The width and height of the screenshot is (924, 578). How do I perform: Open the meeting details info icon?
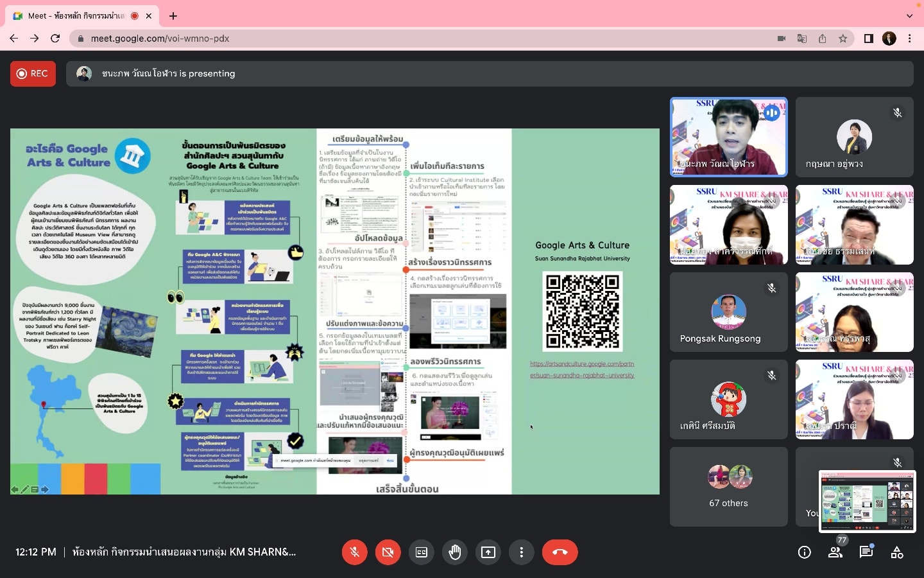pyautogui.click(x=804, y=552)
